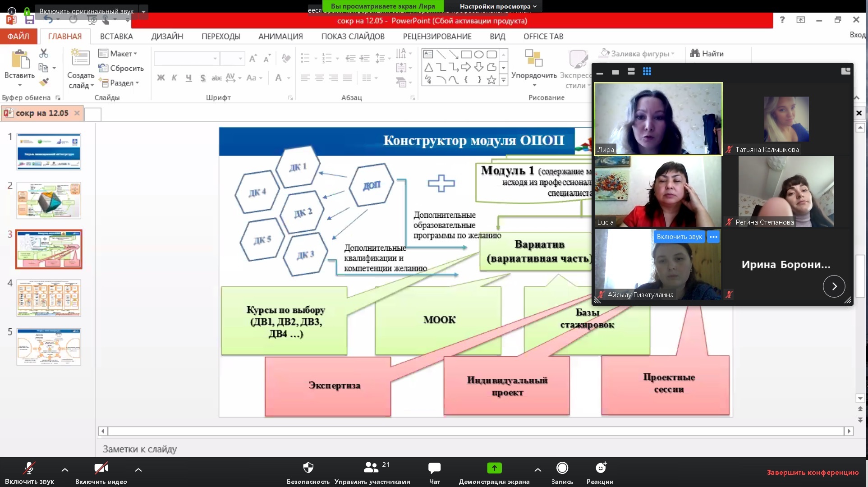Expand Настройки просмотра dropdown

click(x=498, y=6)
